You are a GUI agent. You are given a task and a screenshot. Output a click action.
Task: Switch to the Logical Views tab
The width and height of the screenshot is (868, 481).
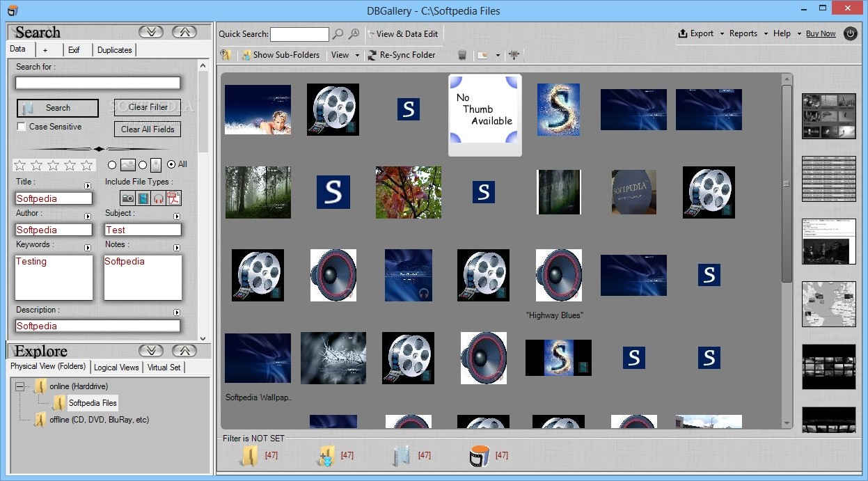[x=116, y=368]
